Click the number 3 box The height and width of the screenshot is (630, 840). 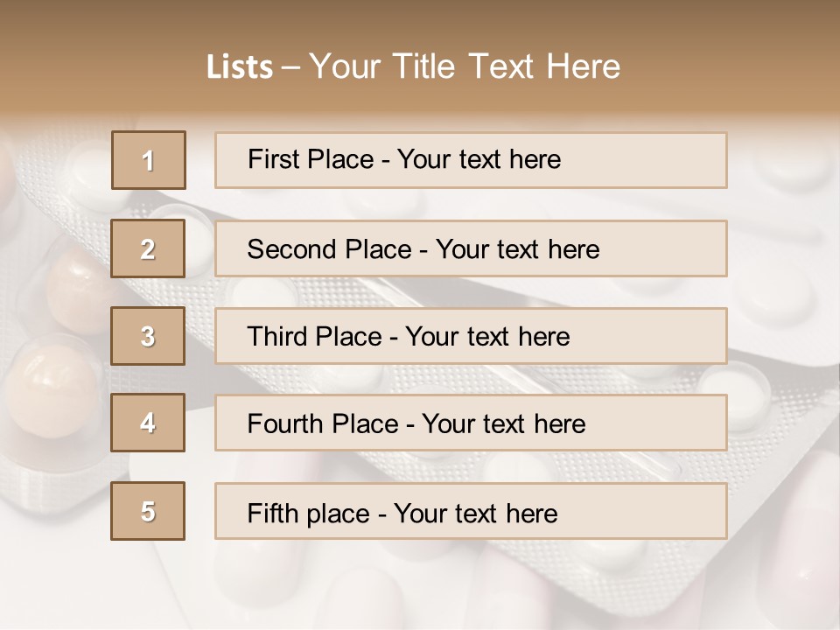click(149, 336)
